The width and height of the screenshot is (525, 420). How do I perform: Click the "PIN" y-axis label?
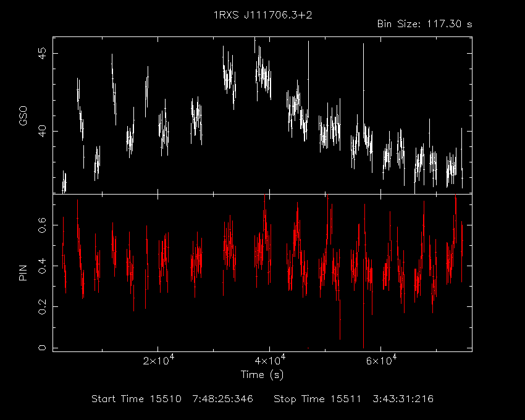(23, 272)
